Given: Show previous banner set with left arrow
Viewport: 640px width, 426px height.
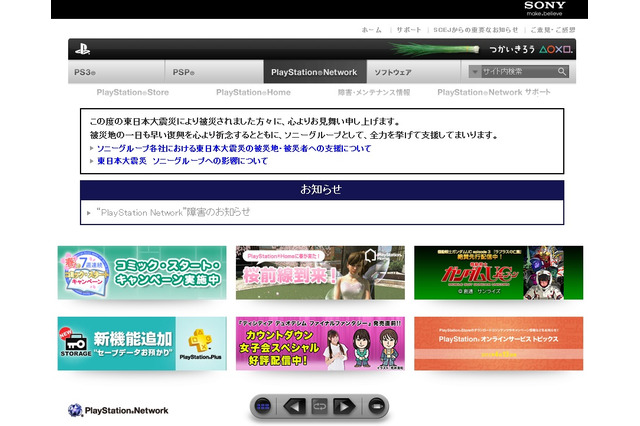Looking at the screenshot, I should 294,406.
